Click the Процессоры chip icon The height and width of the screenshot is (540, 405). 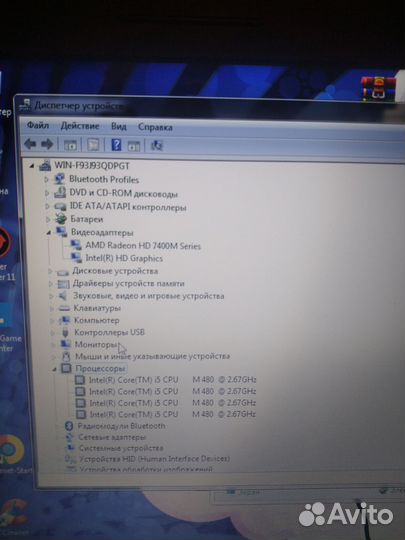pyautogui.click(x=66, y=368)
